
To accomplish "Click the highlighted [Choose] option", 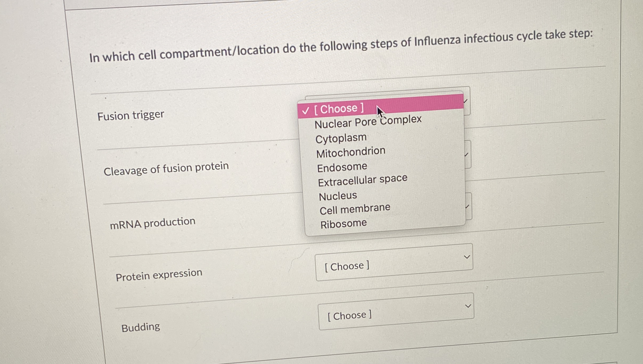I will [x=340, y=108].
